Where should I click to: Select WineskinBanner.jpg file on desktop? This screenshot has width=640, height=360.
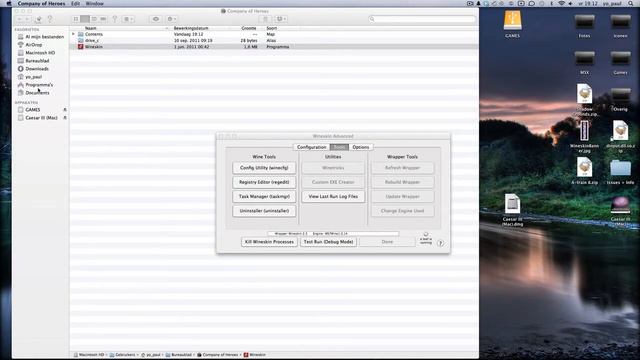click(584, 136)
